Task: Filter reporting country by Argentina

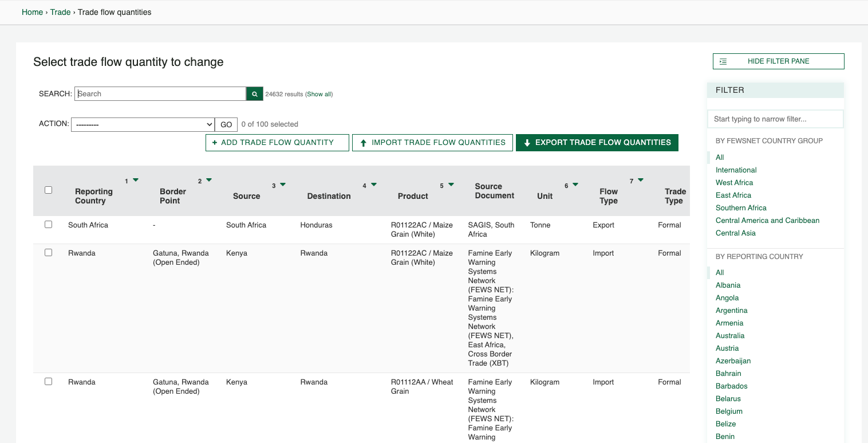Action: (731, 311)
